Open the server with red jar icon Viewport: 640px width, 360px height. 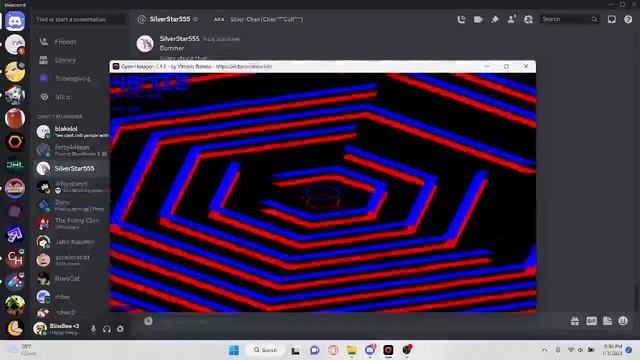(x=15, y=118)
